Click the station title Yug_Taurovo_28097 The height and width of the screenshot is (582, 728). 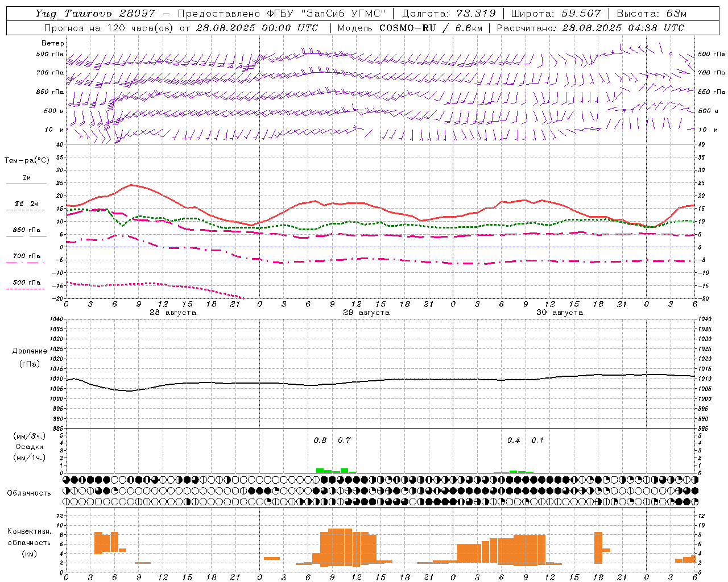[x=95, y=14]
